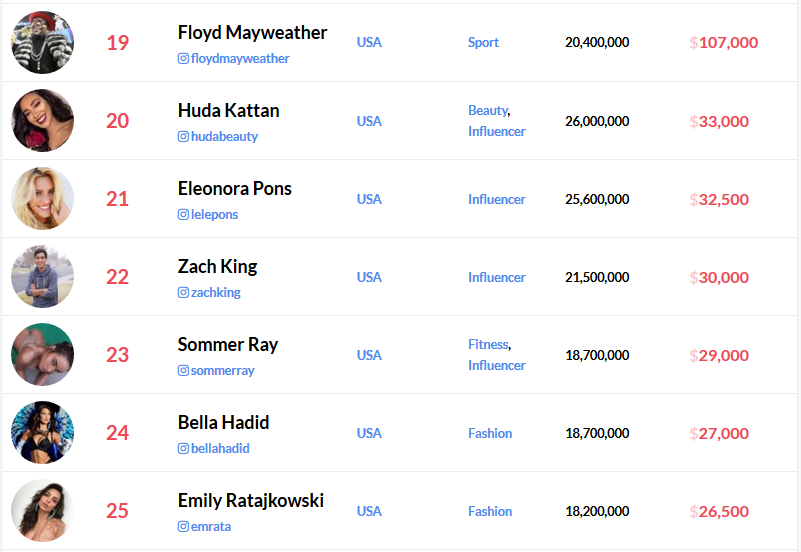Choose Fashion category in Emily Ratajkowski row
The height and width of the screenshot is (552, 801).
490,511
